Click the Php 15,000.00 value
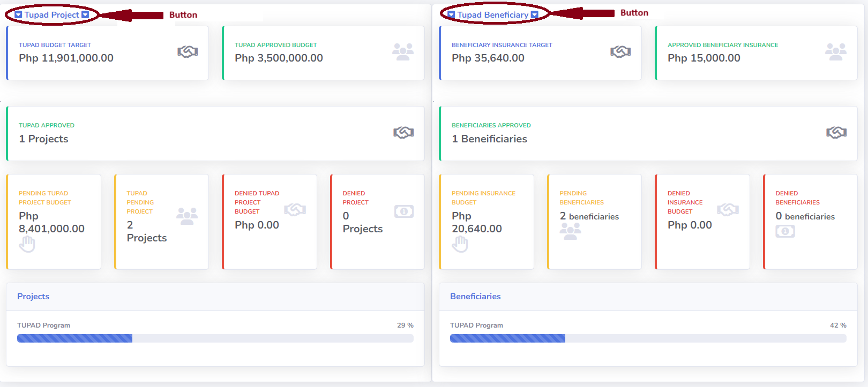 tap(704, 58)
